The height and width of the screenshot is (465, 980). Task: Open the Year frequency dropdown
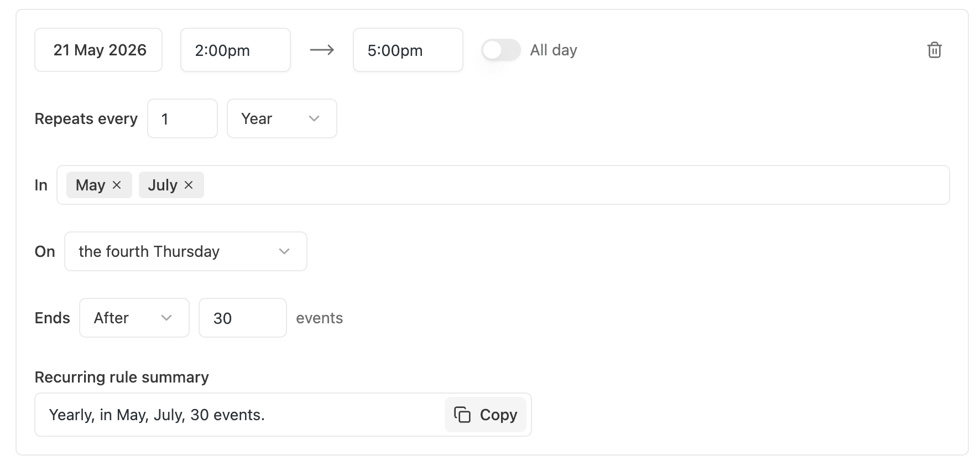coord(282,118)
